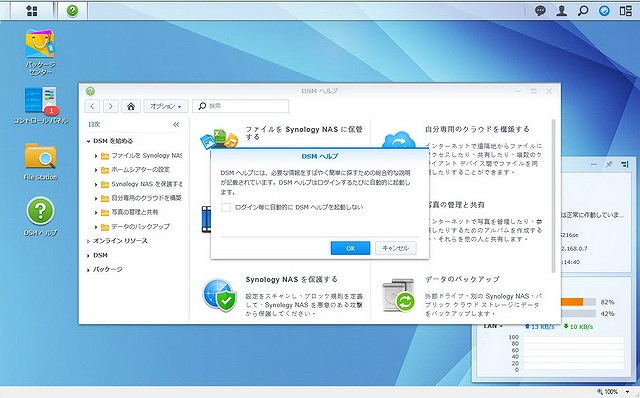Open 'データのバックアップ' help topic heading
Screen dimensions: 640x398
462,279
